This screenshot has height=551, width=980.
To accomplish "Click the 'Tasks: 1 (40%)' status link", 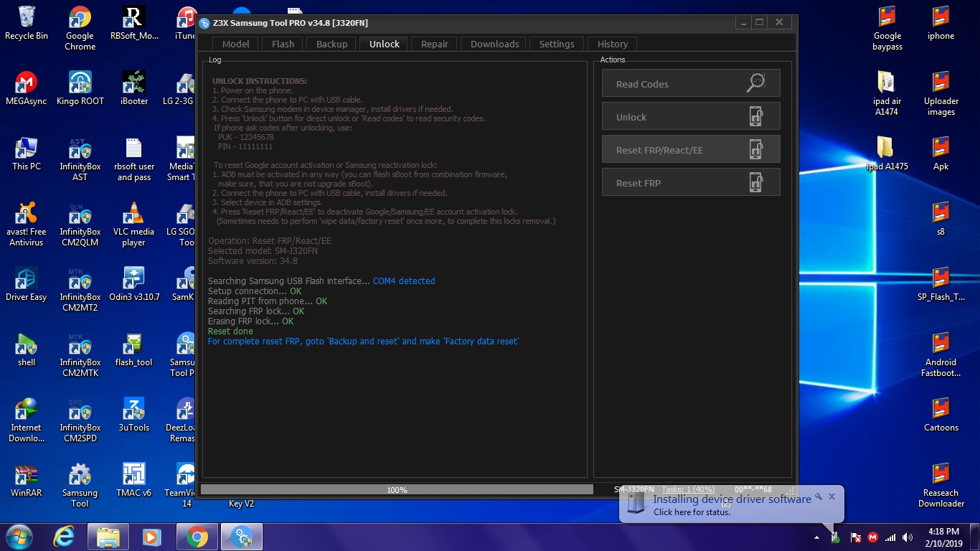I will click(x=689, y=489).
